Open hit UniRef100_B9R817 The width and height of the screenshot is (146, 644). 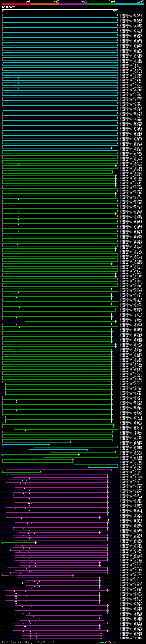click(x=131, y=17)
